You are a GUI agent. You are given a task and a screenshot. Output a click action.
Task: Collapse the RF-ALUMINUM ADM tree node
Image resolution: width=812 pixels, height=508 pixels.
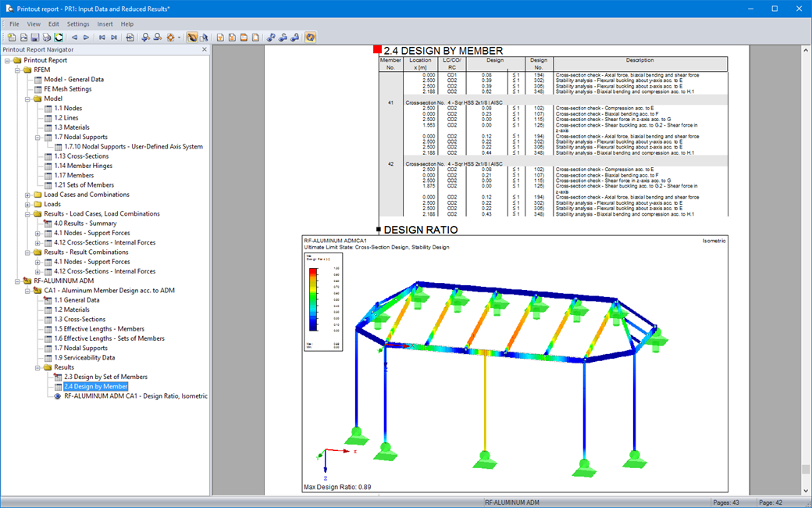point(17,281)
